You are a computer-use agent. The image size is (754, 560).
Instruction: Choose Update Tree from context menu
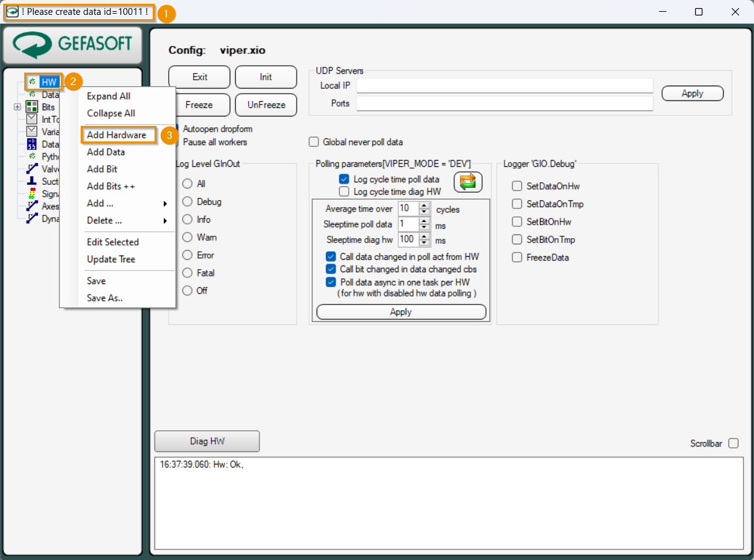click(111, 259)
